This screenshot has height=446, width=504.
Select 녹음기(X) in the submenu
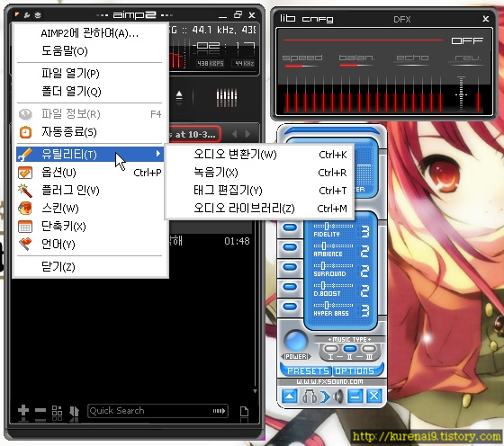pyautogui.click(x=260, y=173)
